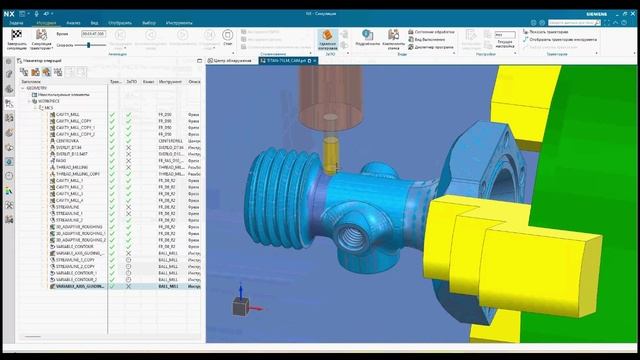Viewport: 640px width, 360px height.
Task: Open Machining State view button
Action: click(431, 32)
